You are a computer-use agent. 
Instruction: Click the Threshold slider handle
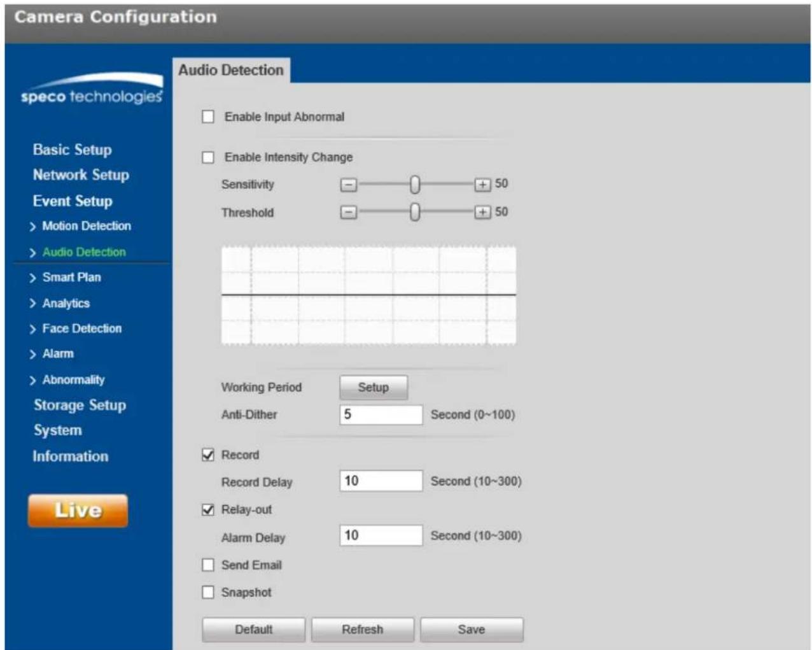point(415,212)
